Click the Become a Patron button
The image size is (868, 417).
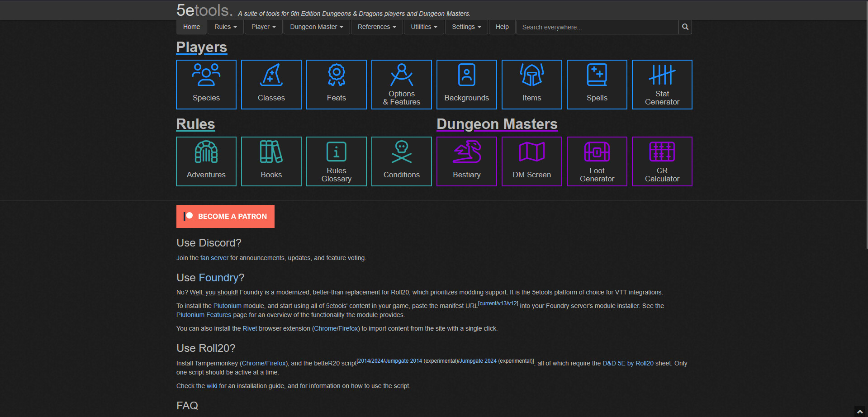pos(225,216)
